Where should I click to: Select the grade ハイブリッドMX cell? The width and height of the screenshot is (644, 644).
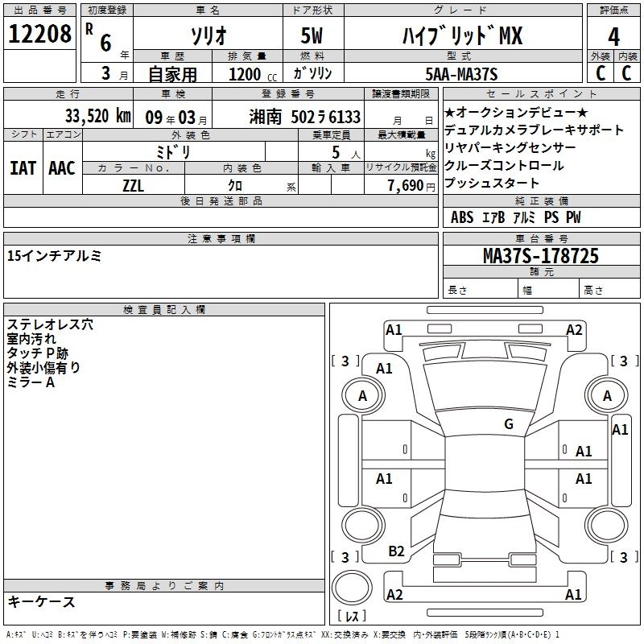pos(462,36)
